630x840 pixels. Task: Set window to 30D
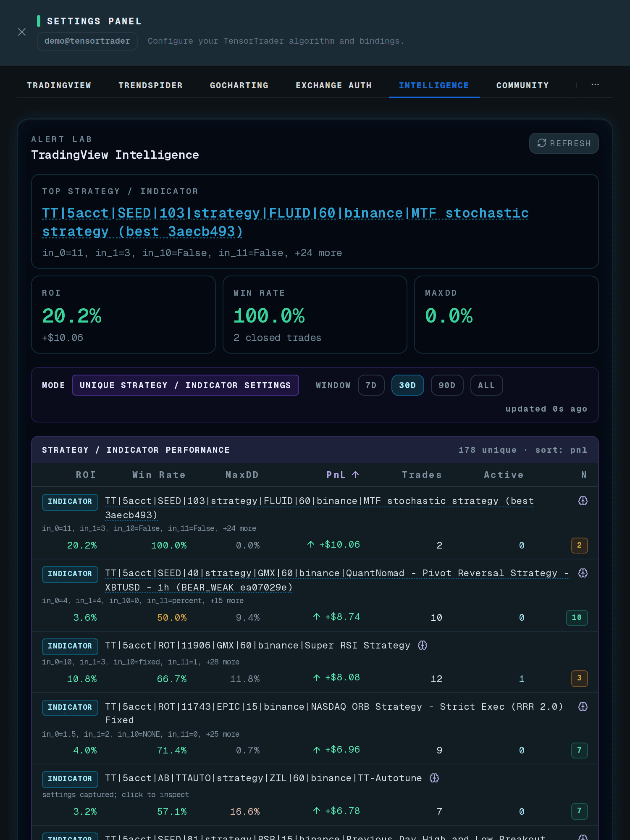pyautogui.click(x=407, y=385)
